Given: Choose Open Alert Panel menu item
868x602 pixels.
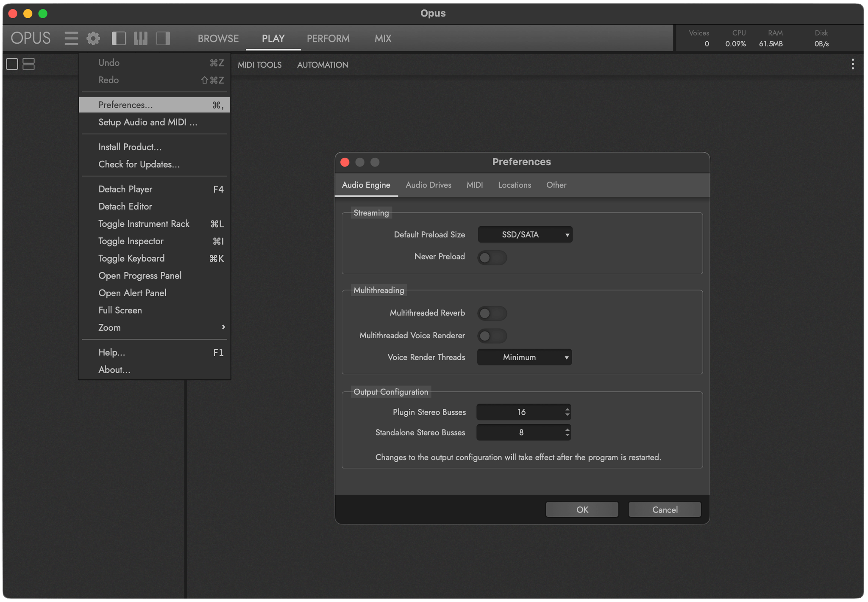Looking at the screenshot, I should click(154, 293).
